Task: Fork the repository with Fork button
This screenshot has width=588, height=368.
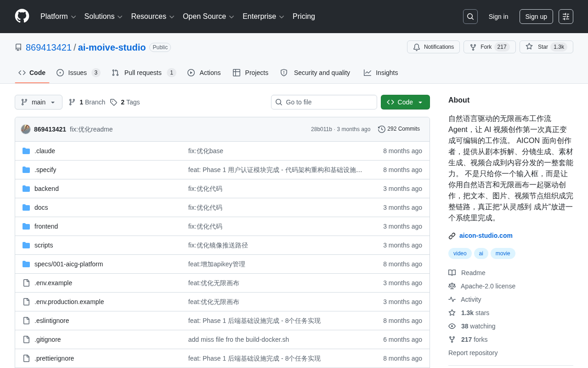Action: [490, 47]
